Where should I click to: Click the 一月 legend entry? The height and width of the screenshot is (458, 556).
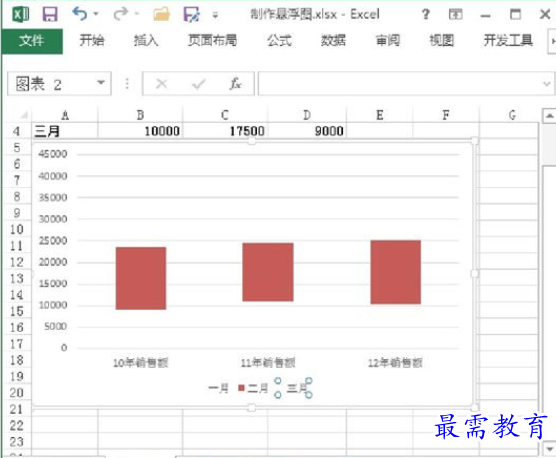(x=218, y=388)
